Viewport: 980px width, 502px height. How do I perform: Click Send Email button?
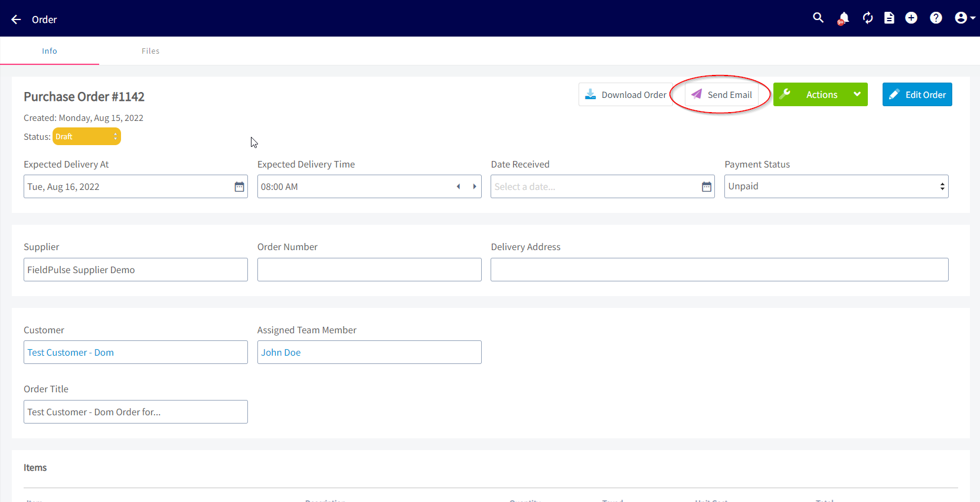click(721, 94)
